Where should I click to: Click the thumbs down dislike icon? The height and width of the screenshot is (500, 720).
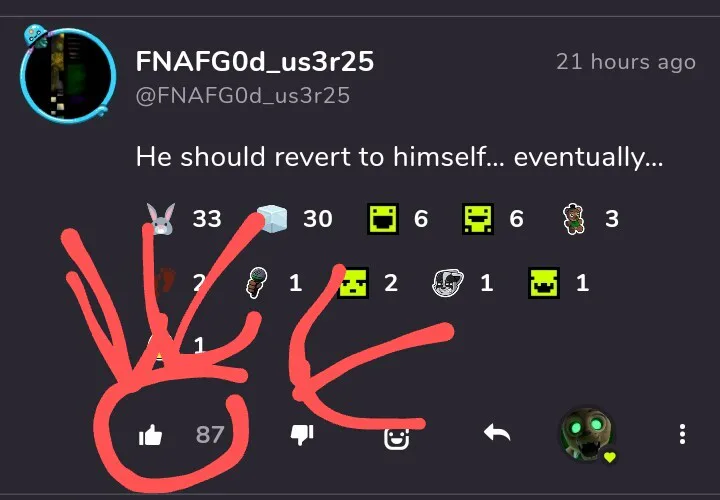(x=302, y=434)
